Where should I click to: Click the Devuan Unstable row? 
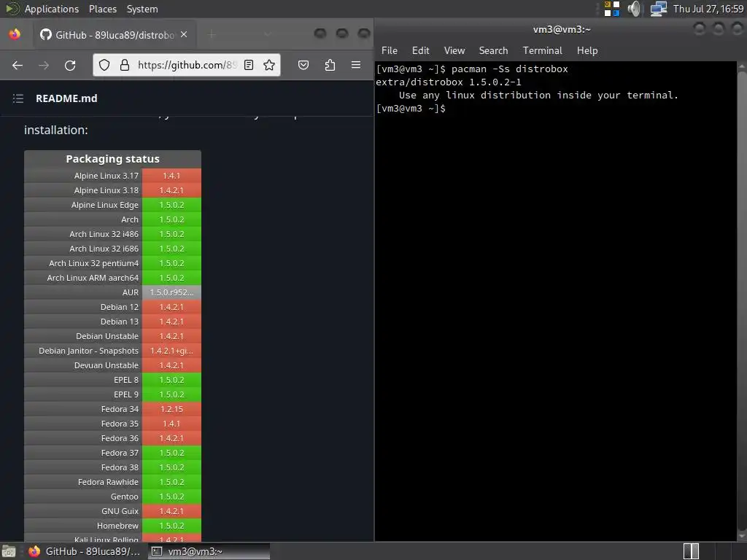point(112,365)
